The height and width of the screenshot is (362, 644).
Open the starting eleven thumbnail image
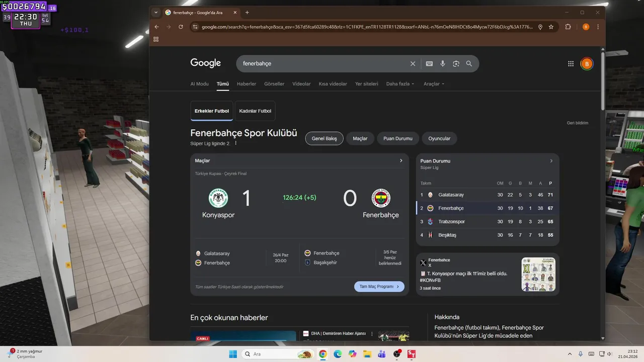coord(538,275)
